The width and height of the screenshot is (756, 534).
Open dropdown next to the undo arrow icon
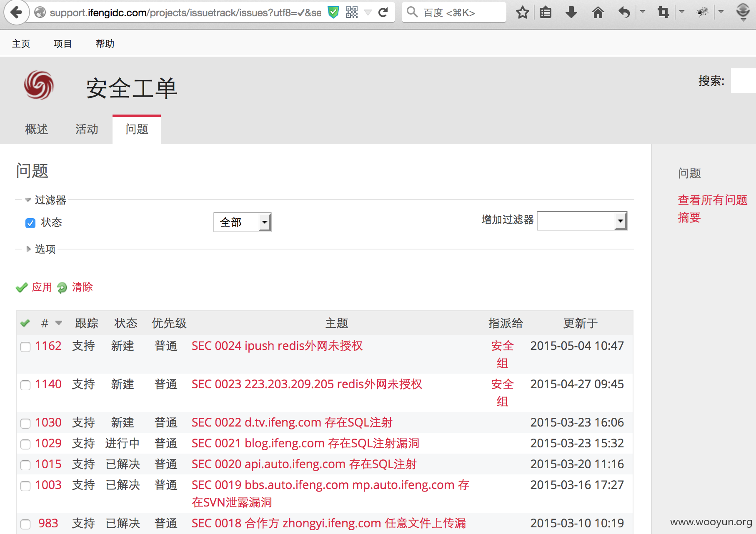(x=643, y=12)
